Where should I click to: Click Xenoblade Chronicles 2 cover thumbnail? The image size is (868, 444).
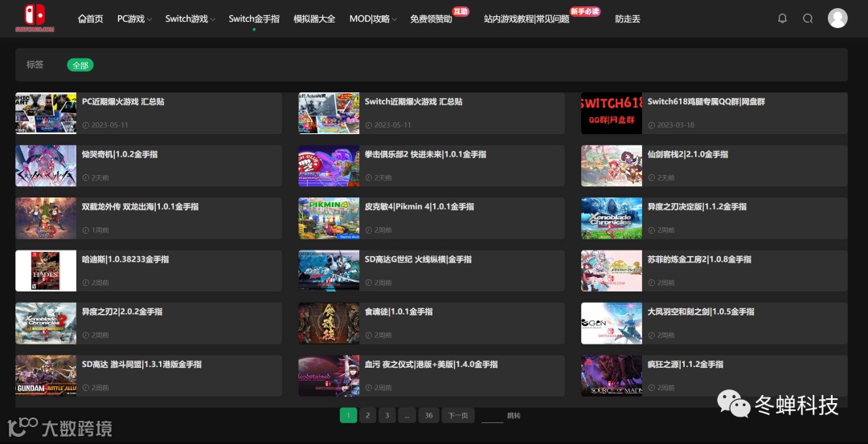coord(46,323)
